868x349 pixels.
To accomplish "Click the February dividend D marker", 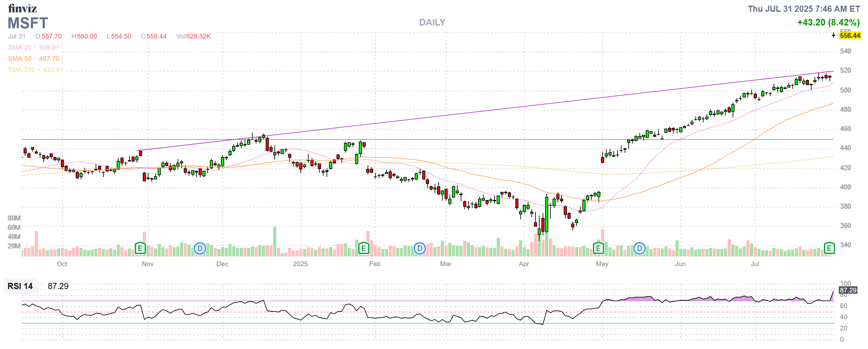I will coord(419,249).
